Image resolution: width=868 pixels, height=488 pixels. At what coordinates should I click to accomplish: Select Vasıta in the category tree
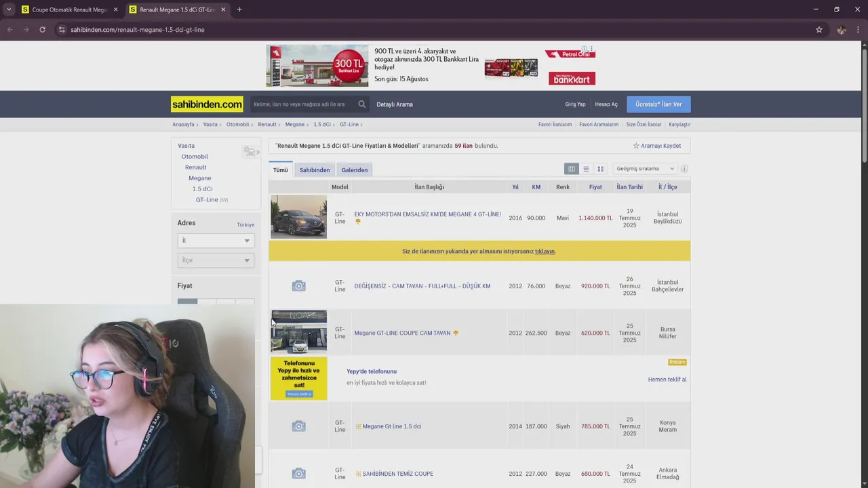click(x=186, y=146)
